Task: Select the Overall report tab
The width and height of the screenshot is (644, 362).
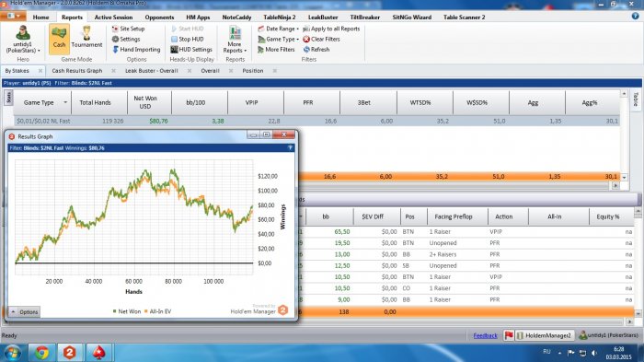Action: coord(210,71)
